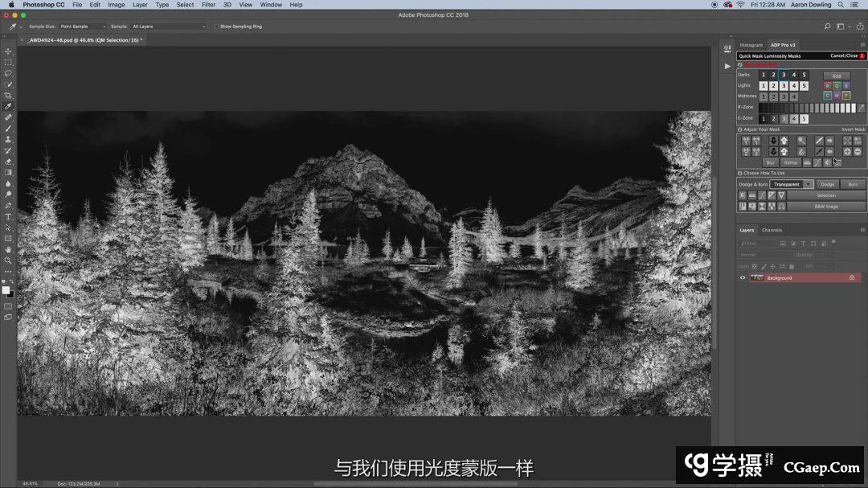Switch to the Channels tab
This screenshot has height=488, width=868.
pos(771,229)
